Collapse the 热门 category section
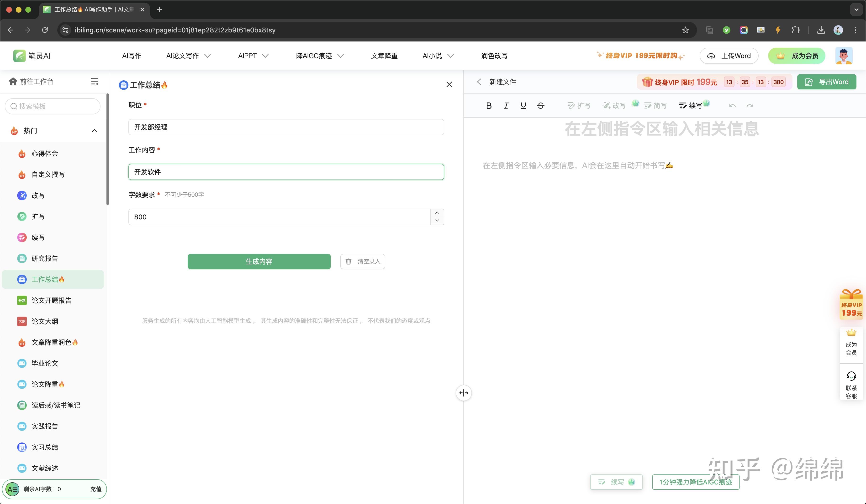Viewport: 866px width, 504px height. (x=94, y=131)
